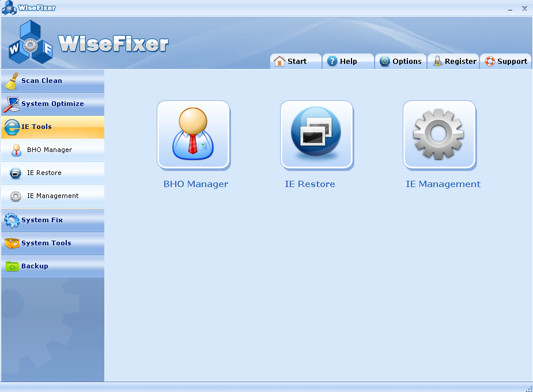Open the Help tab

(x=347, y=62)
